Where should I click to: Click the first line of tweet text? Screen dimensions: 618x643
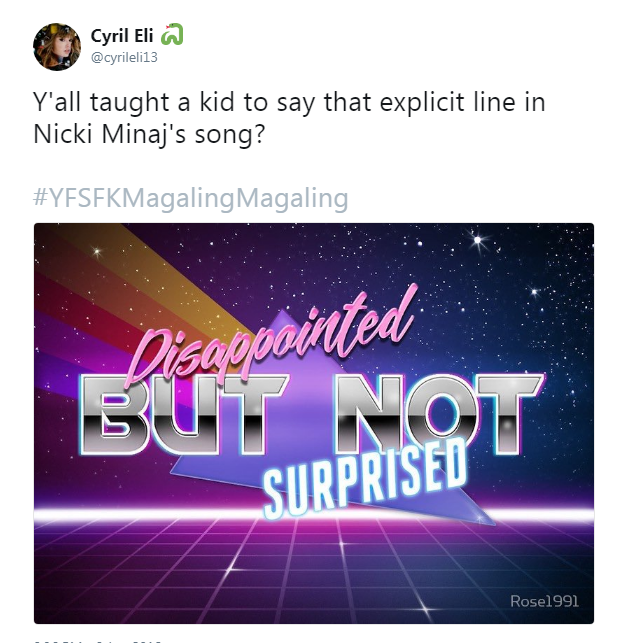(x=289, y=102)
